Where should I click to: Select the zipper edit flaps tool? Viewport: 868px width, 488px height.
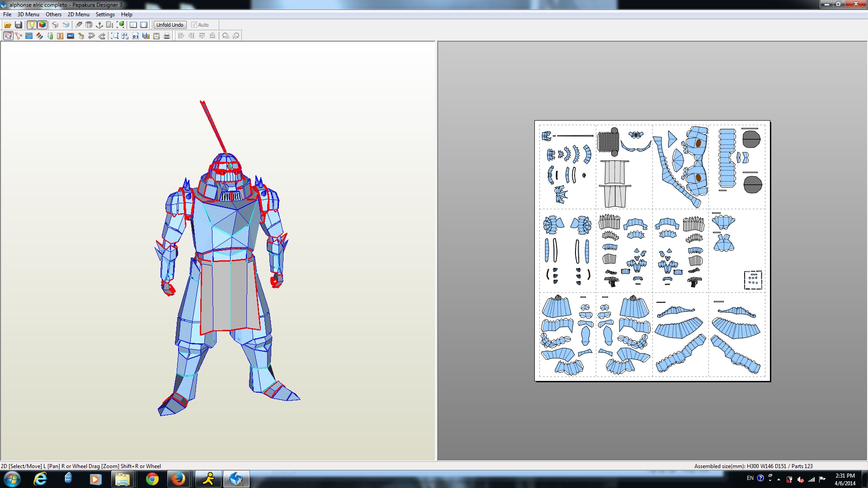coord(29,36)
